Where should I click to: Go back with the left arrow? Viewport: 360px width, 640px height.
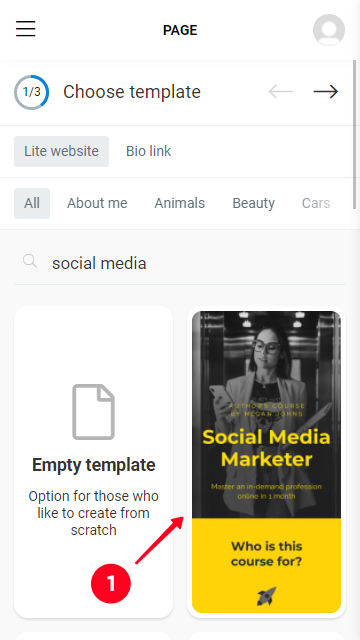tap(281, 92)
